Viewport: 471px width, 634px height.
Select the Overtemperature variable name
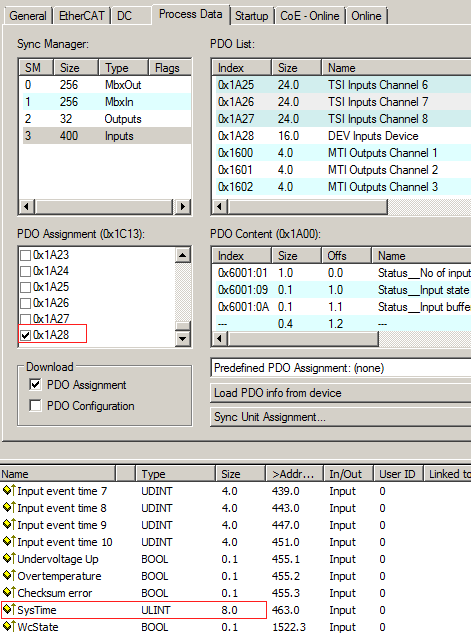click(x=59, y=576)
